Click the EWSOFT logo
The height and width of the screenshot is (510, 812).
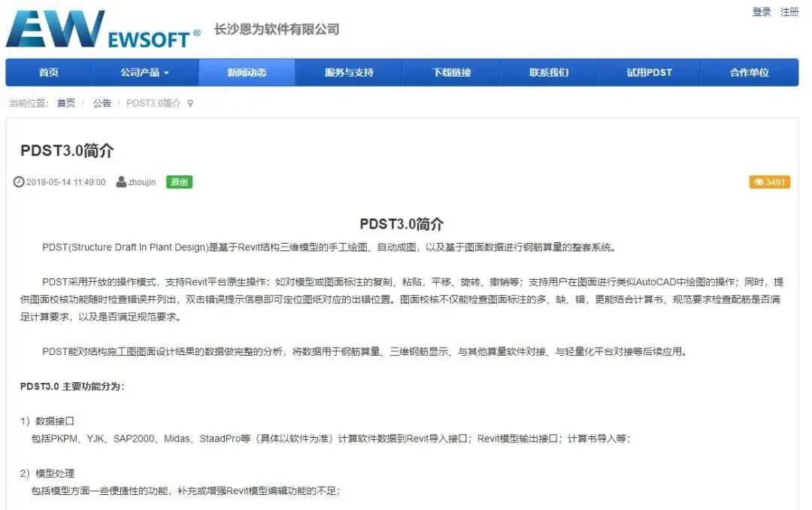(103, 29)
